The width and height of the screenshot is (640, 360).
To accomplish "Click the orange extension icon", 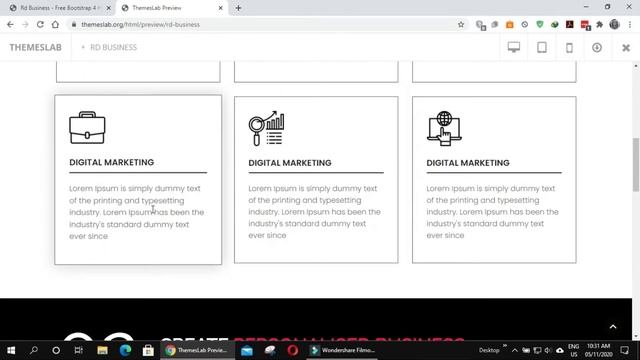I will point(509,24).
